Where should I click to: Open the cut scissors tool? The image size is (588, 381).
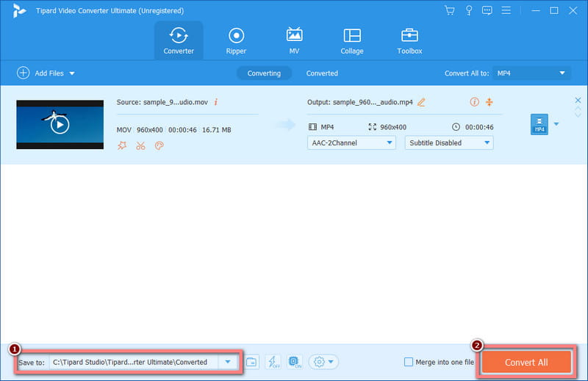[x=140, y=145]
